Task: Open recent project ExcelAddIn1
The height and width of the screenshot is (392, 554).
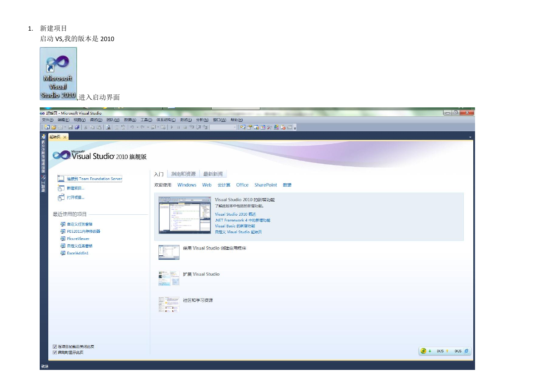Action: tap(78, 253)
